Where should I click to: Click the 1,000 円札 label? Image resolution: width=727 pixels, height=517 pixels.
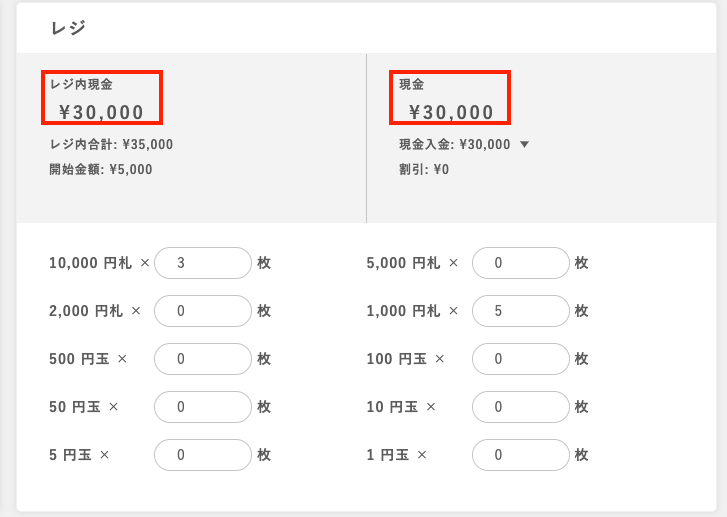403,311
